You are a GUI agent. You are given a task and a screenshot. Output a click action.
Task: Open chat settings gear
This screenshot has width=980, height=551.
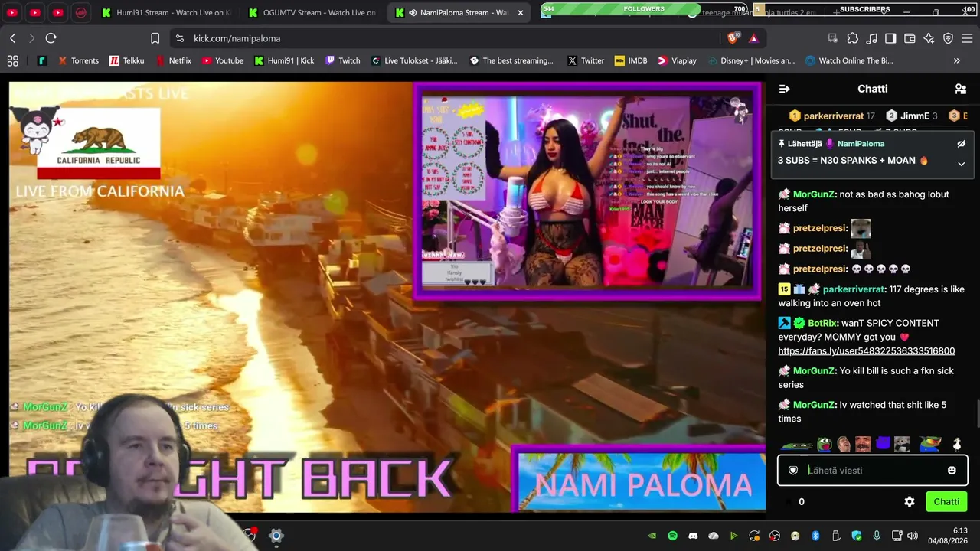[x=910, y=502]
